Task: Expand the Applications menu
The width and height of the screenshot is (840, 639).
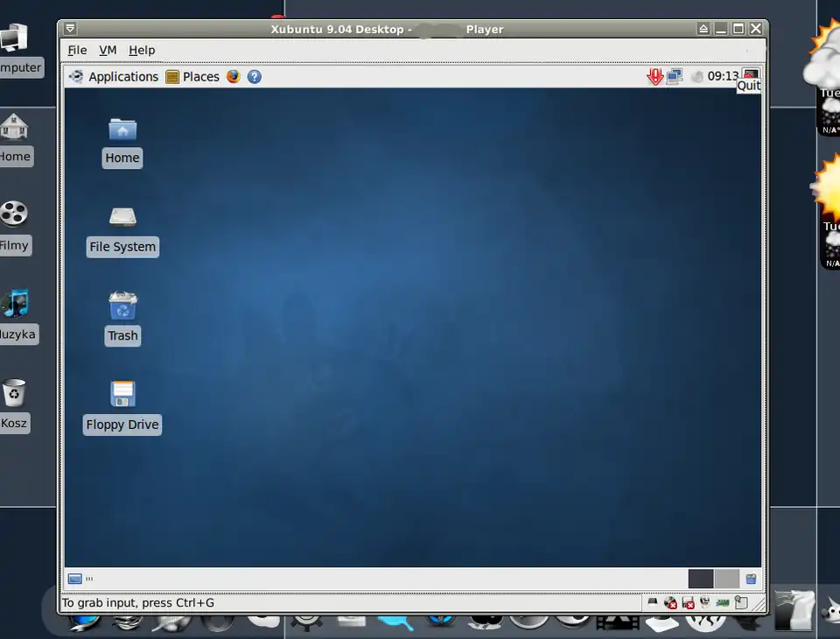Action: 115,76
